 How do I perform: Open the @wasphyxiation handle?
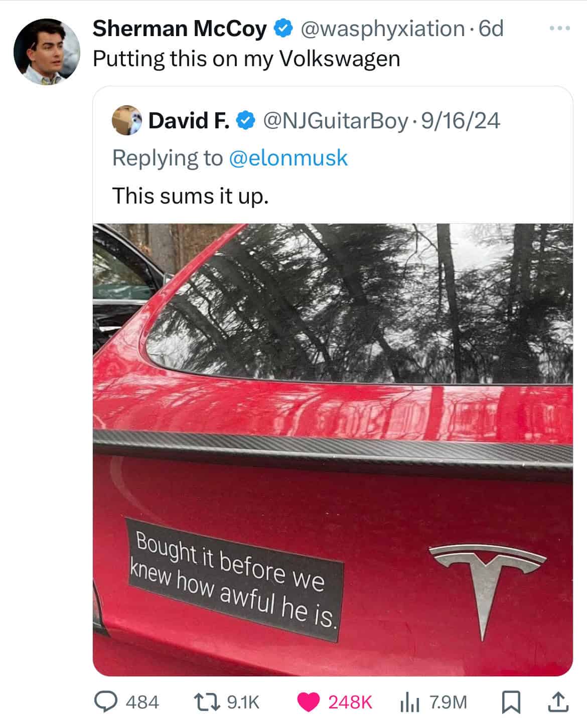(382, 29)
